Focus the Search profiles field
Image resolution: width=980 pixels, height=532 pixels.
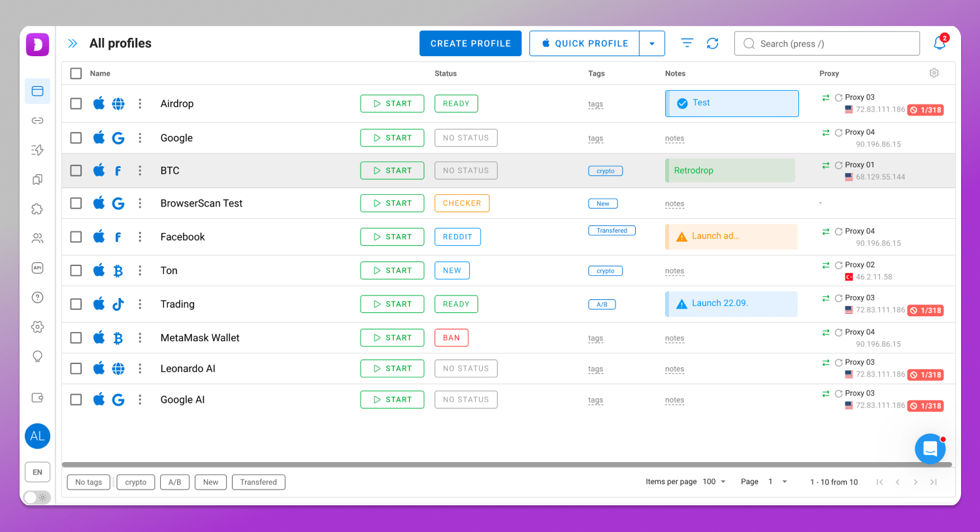coord(827,44)
